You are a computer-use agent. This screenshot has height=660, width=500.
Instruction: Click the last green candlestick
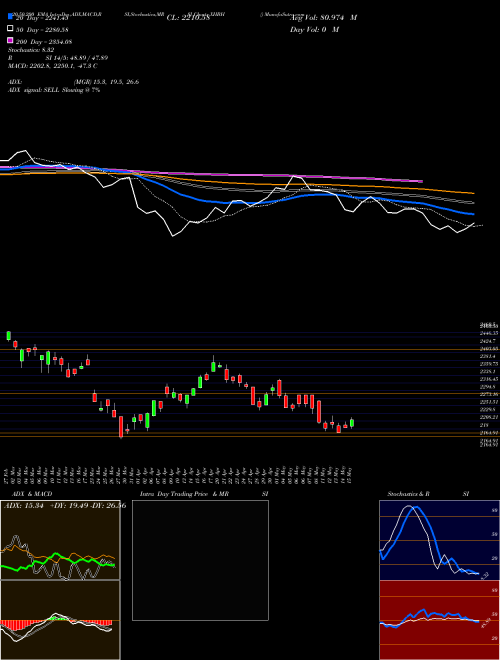(x=352, y=423)
